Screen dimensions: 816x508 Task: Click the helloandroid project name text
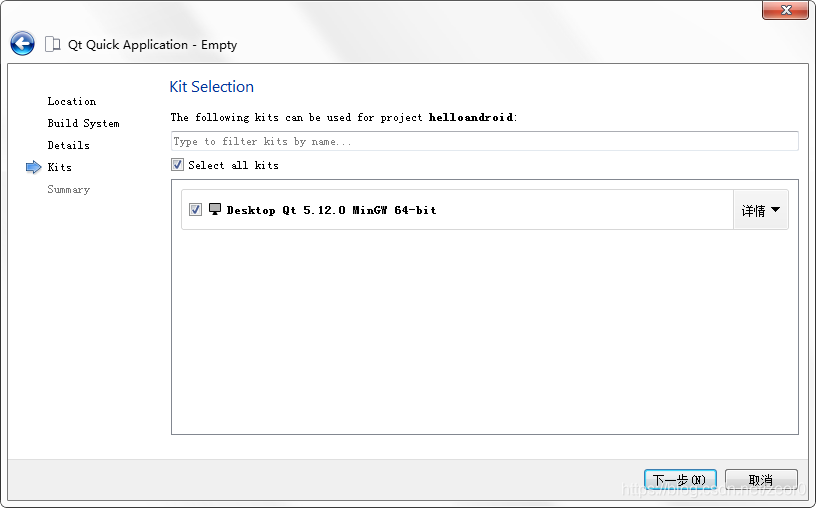pos(471,118)
